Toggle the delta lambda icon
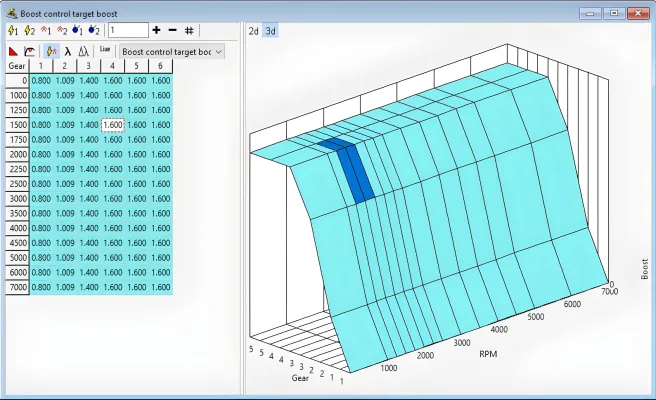This screenshot has height=400, width=656. tap(83, 51)
